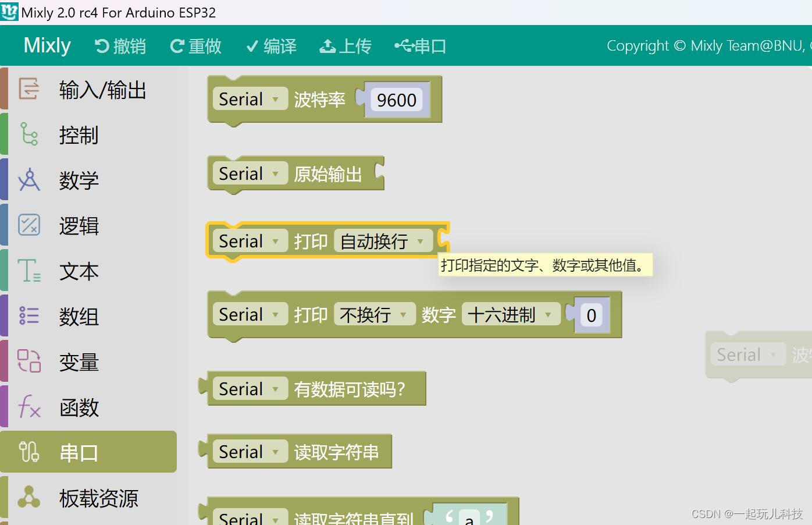Open the 函数 block category
This screenshot has height=525, width=812.
point(88,407)
